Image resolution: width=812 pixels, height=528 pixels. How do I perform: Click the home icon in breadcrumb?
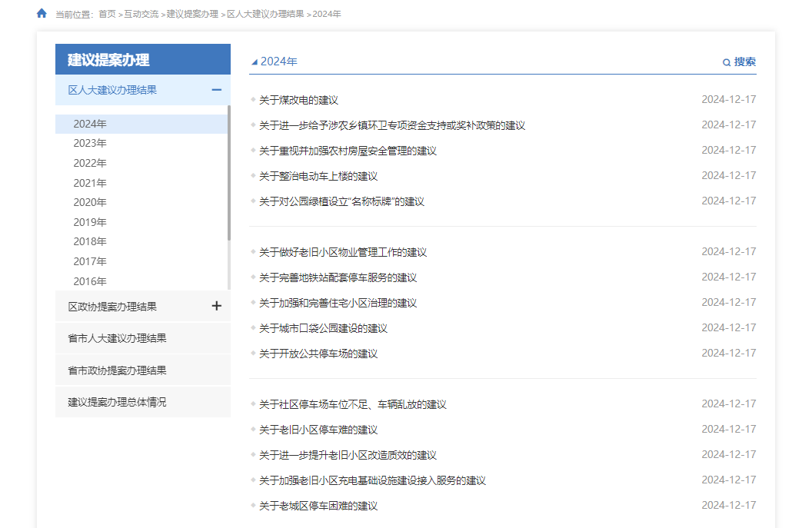pos(42,13)
